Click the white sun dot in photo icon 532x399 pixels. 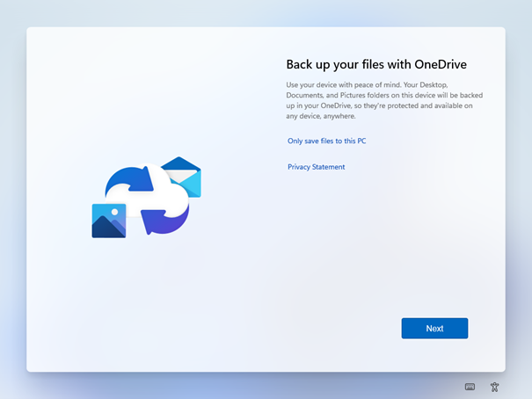point(114,212)
